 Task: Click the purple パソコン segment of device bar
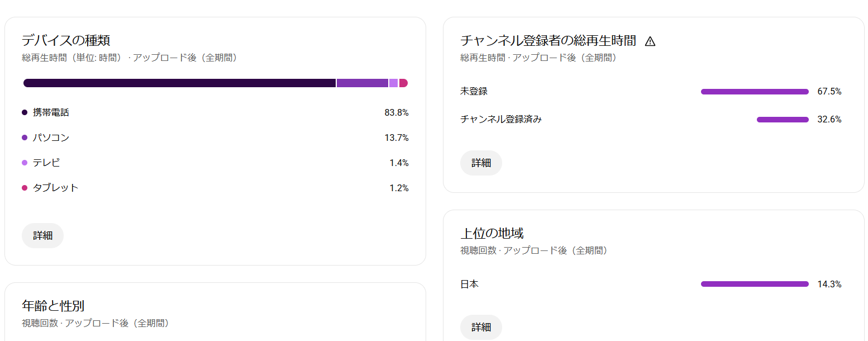click(362, 83)
